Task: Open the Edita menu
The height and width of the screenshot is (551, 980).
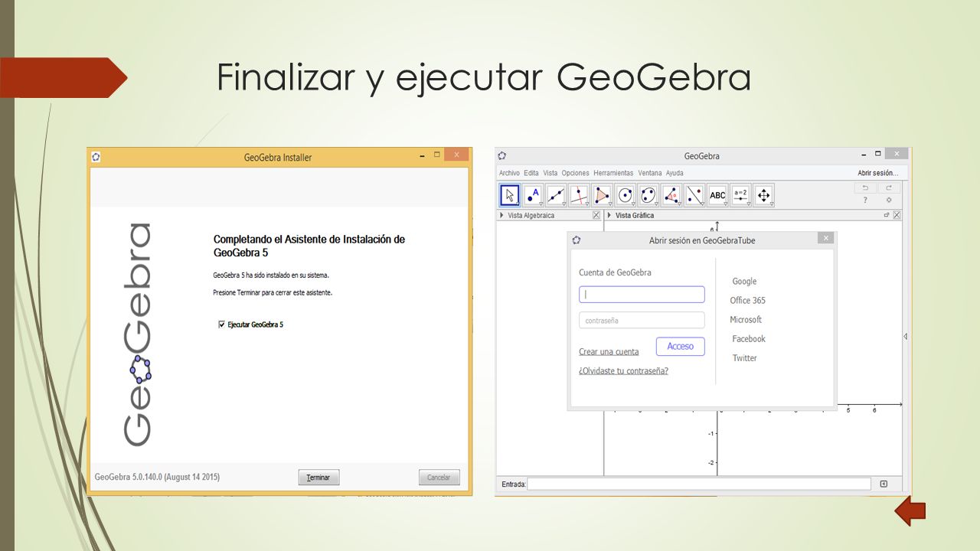Action: 531,173
